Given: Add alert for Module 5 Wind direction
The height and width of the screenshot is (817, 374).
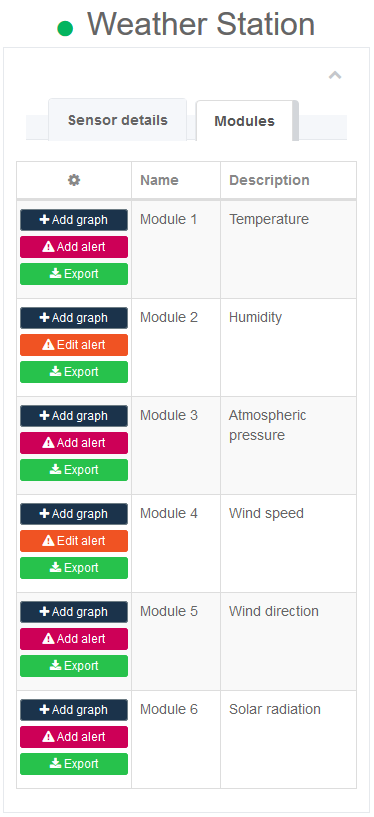Looking at the screenshot, I should tap(74, 639).
